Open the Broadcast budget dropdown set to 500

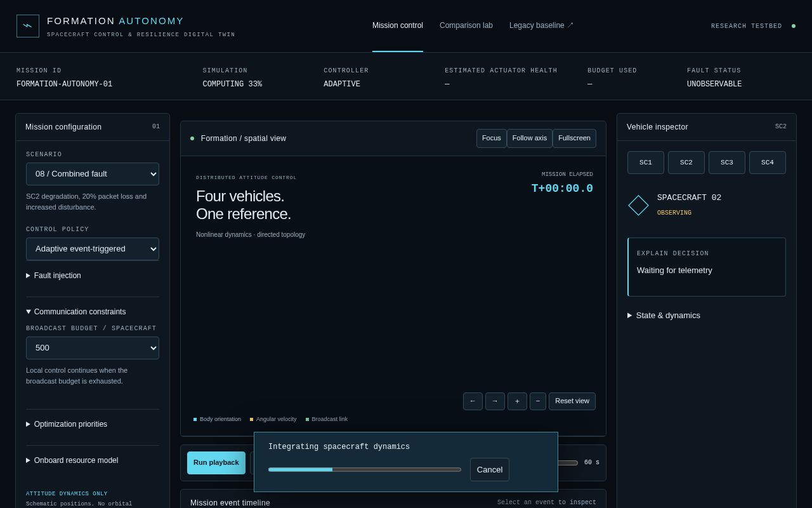coord(93,348)
